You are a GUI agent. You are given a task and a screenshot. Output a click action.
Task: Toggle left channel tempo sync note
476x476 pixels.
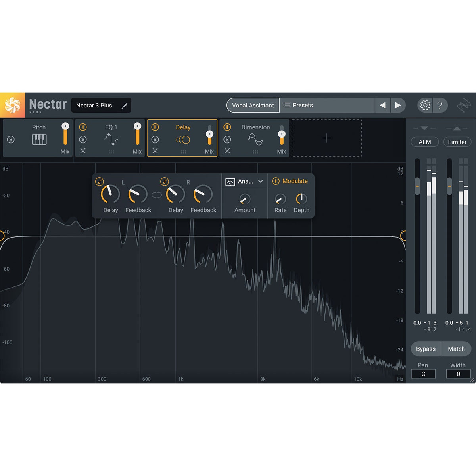100,182
